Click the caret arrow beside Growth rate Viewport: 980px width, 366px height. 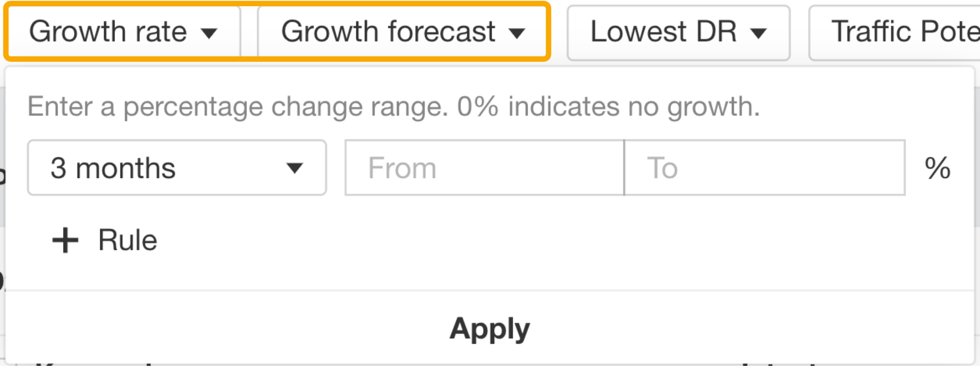(x=209, y=33)
